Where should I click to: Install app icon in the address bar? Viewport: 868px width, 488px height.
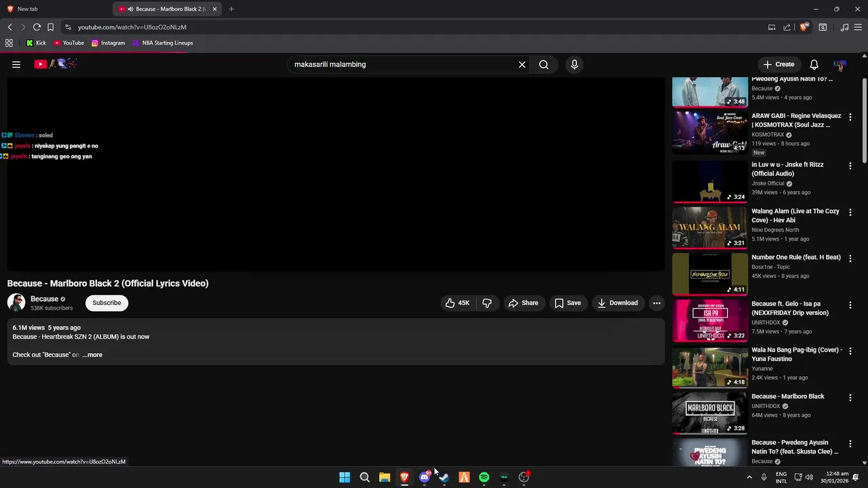click(x=772, y=27)
